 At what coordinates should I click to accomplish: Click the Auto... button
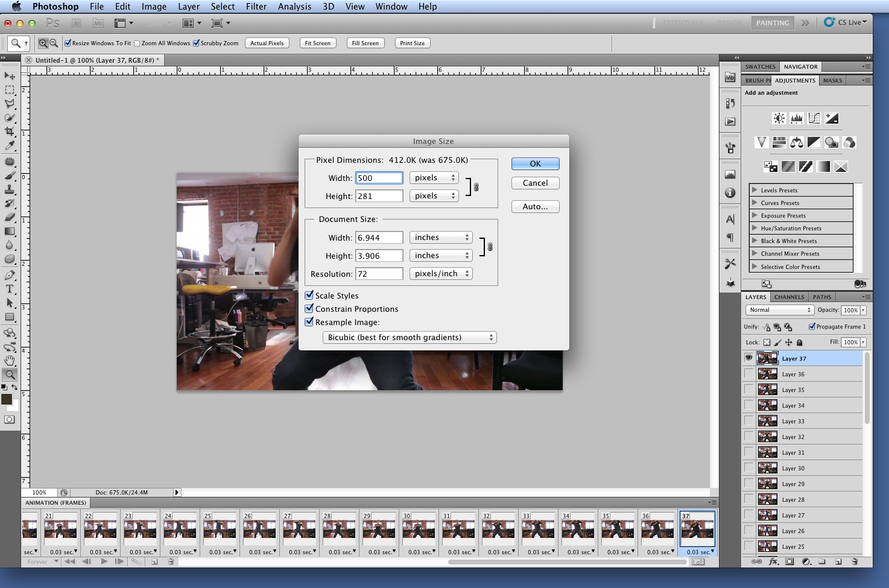pyautogui.click(x=536, y=207)
